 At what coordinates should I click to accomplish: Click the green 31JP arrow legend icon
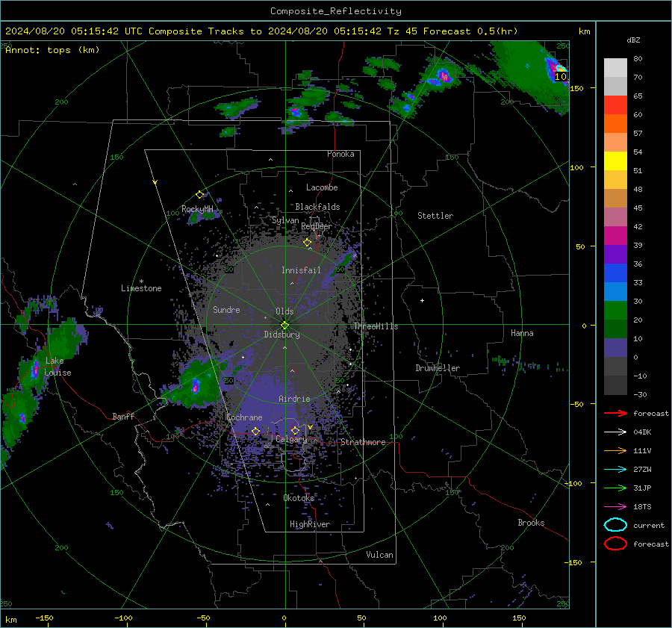click(x=615, y=488)
